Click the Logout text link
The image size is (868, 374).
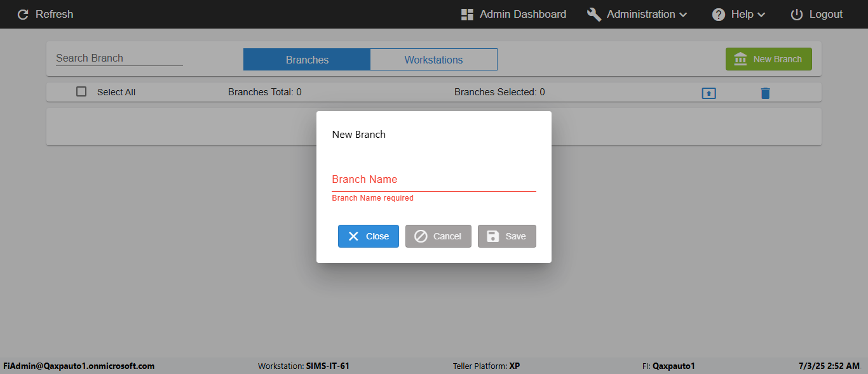(x=826, y=14)
